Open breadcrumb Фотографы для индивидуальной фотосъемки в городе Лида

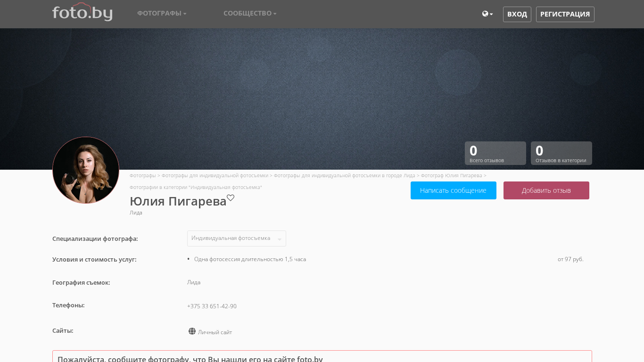click(x=344, y=175)
